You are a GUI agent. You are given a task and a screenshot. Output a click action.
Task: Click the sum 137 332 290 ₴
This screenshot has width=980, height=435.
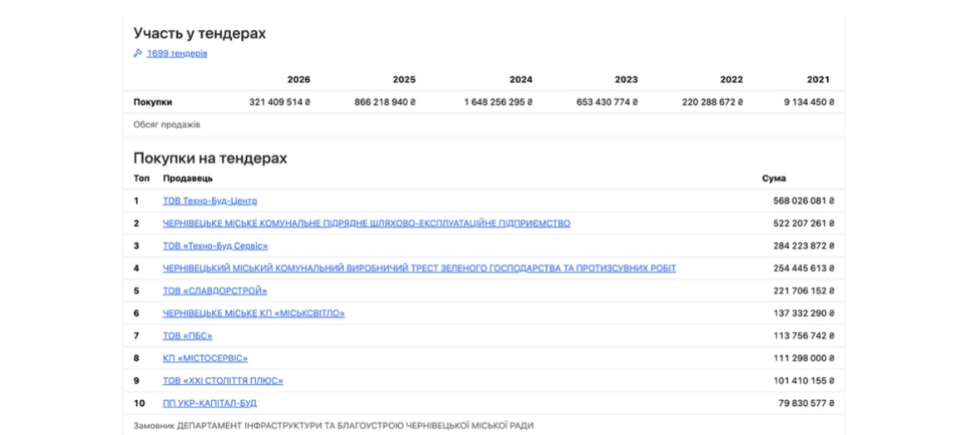point(804,314)
